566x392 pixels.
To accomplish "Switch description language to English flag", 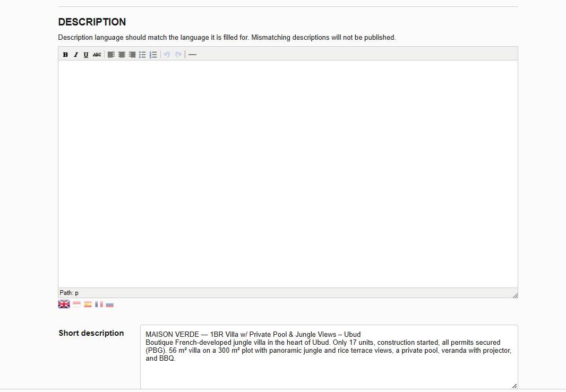I will click(x=64, y=304).
